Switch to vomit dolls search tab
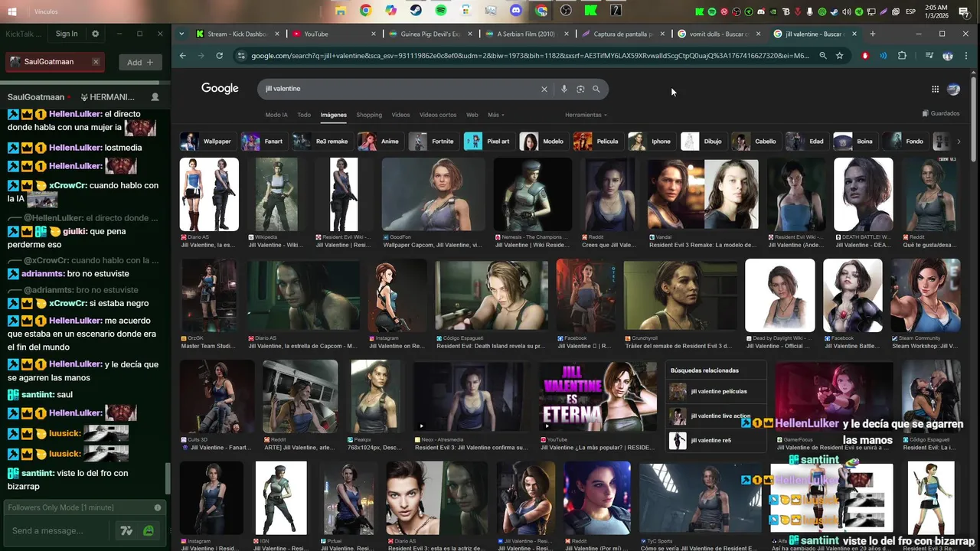This screenshot has height=551, width=980. click(719, 34)
